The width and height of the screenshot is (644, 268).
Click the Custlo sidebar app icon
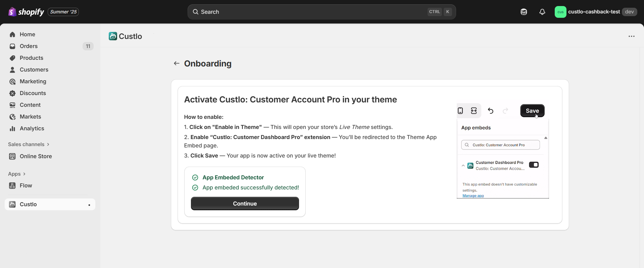click(12, 204)
